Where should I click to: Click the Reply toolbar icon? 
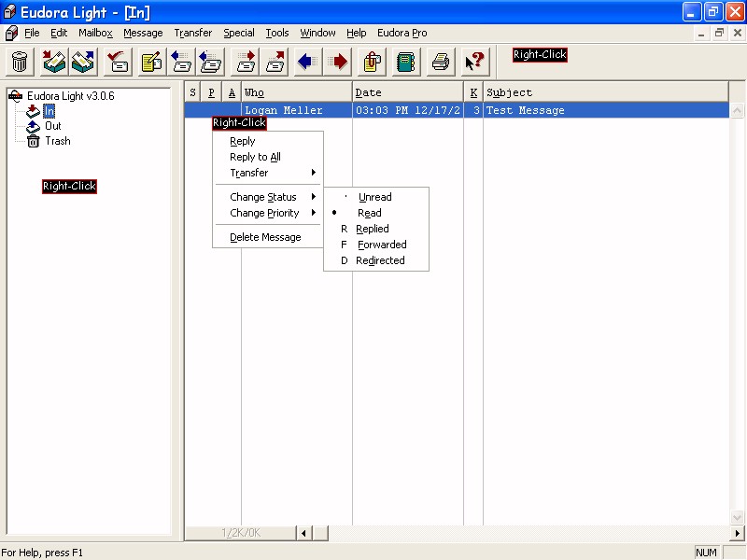click(x=181, y=62)
